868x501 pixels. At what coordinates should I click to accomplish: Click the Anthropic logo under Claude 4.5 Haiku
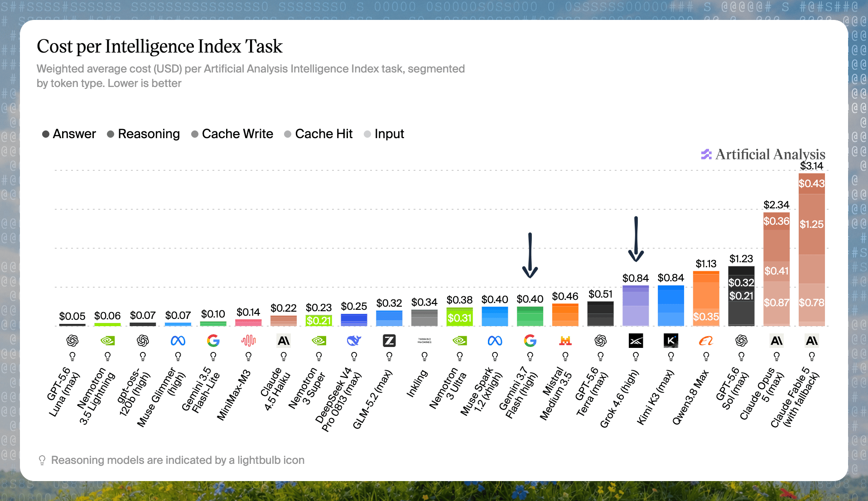(x=284, y=341)
